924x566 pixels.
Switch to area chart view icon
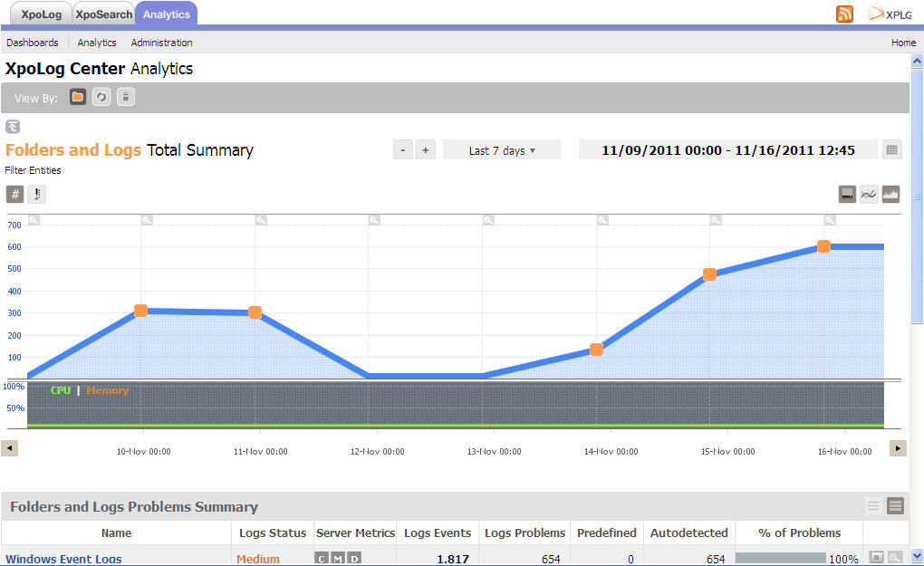[x=890, y=194]
